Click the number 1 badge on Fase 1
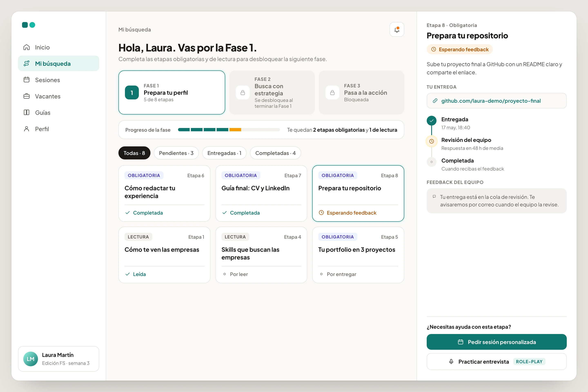Screen dimensions: 588x392 pos(132,93)
